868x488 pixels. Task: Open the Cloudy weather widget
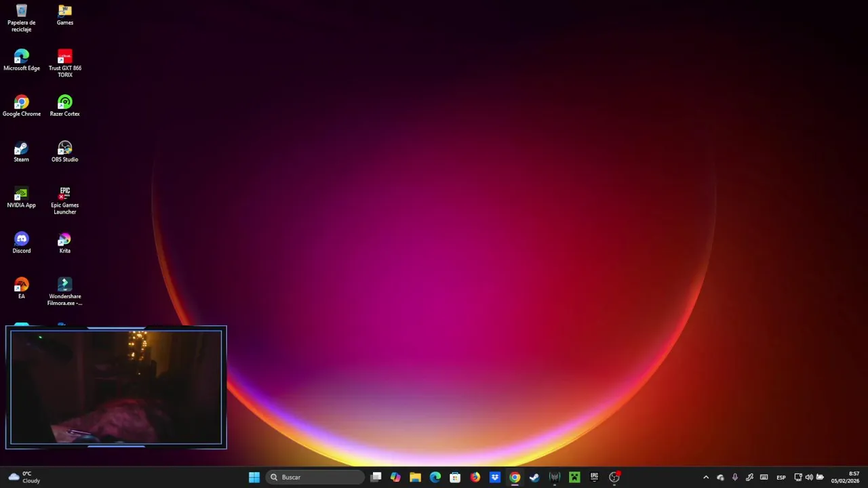coord(24,477)
